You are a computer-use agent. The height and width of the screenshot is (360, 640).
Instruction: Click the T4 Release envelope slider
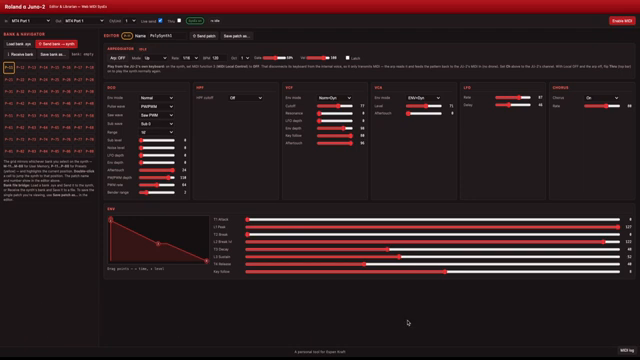(x=433, y=264)
